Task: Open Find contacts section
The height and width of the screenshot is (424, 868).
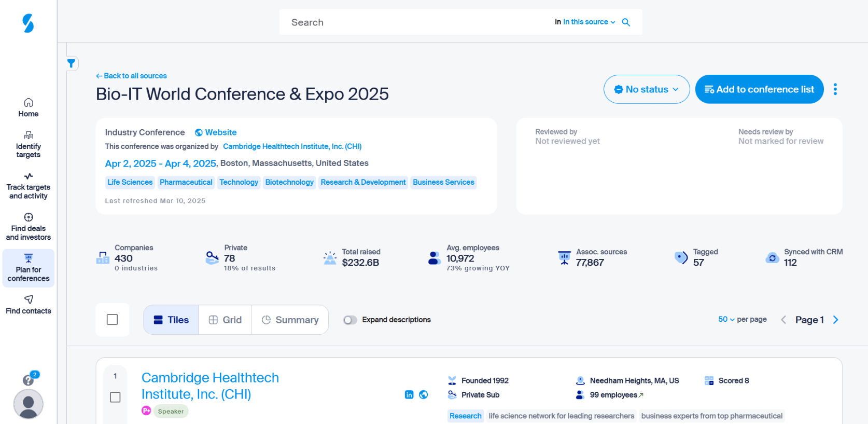Action: pos(29,305)
